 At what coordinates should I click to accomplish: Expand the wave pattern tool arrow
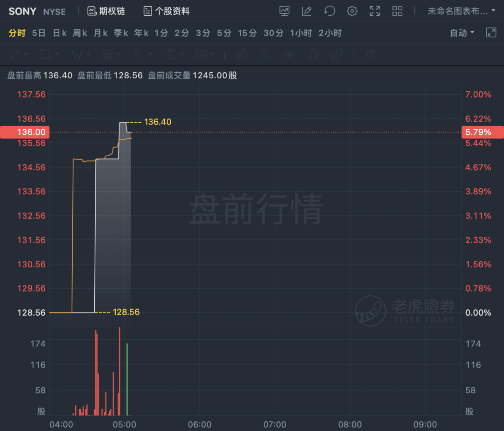(88, 54)
